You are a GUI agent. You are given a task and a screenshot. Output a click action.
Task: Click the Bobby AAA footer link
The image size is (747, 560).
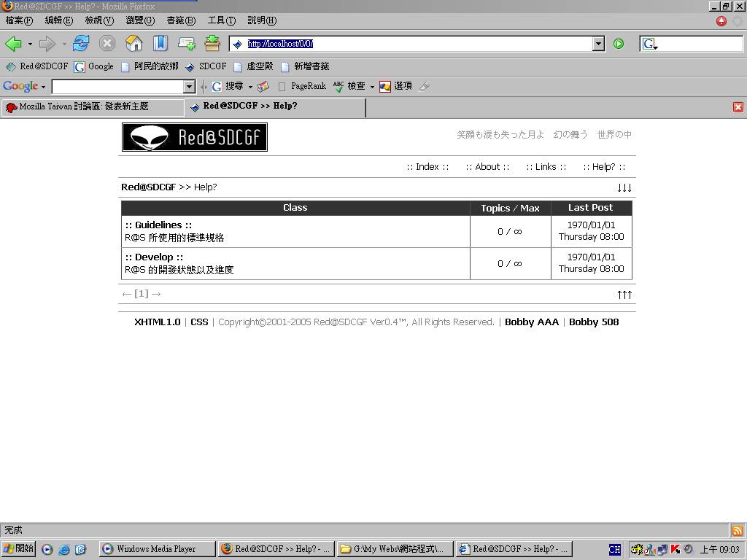pos(532,322)
